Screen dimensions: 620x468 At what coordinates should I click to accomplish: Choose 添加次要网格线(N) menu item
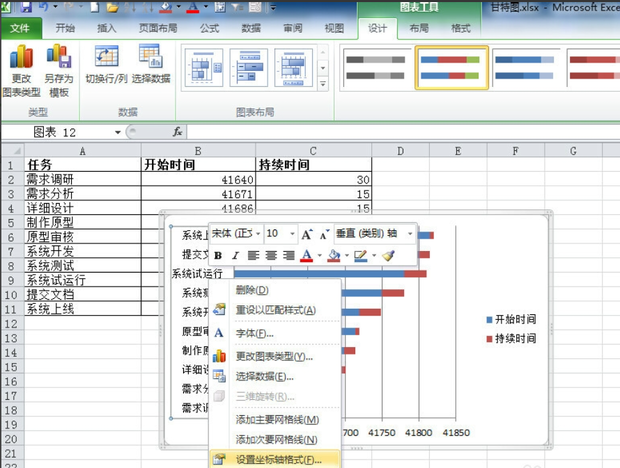(x=275, y=440)
